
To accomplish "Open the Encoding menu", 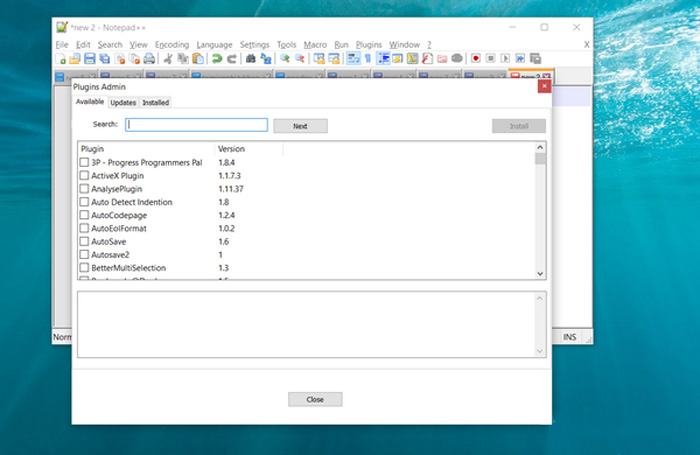I will pos(172,45).
